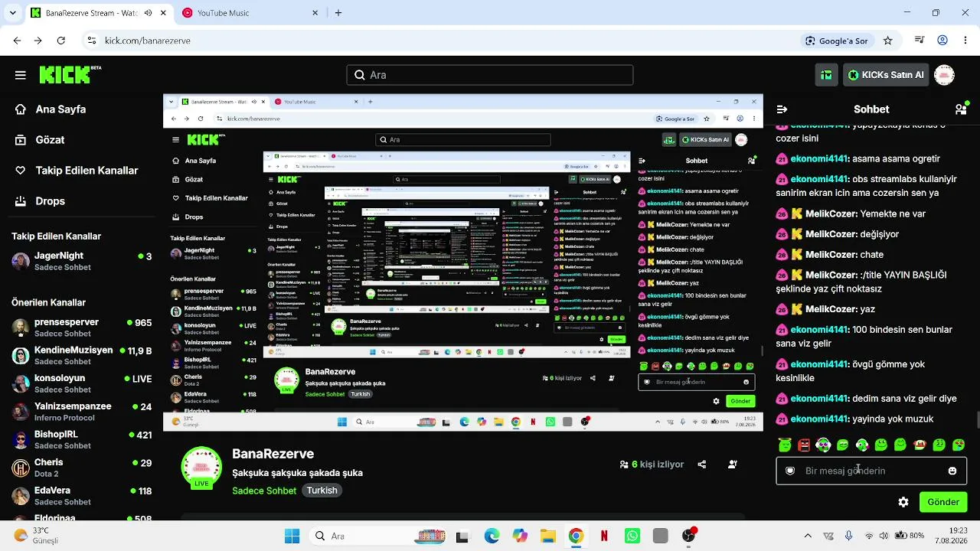Open the chat badge shield icon
Image resolution: width=980 pixels, height=551 pixels.
[790, 471]
